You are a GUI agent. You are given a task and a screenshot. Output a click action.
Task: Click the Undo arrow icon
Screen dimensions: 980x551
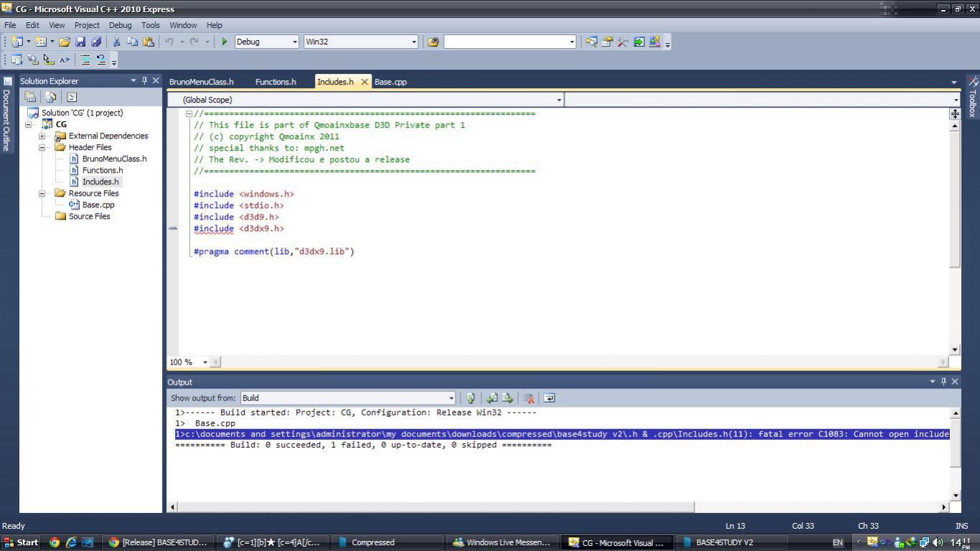169,42
